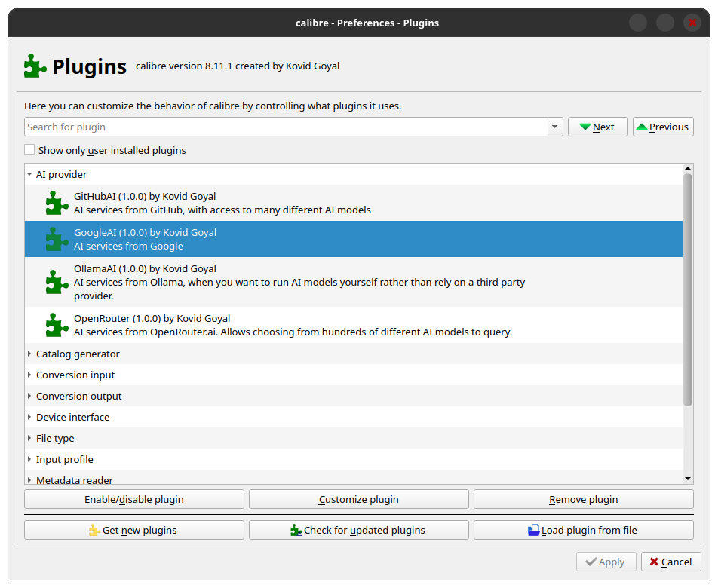Viewport: 718px width, 588px height.
Task: Click the red X icon on the Cancel button
Action: coord(655,562)
